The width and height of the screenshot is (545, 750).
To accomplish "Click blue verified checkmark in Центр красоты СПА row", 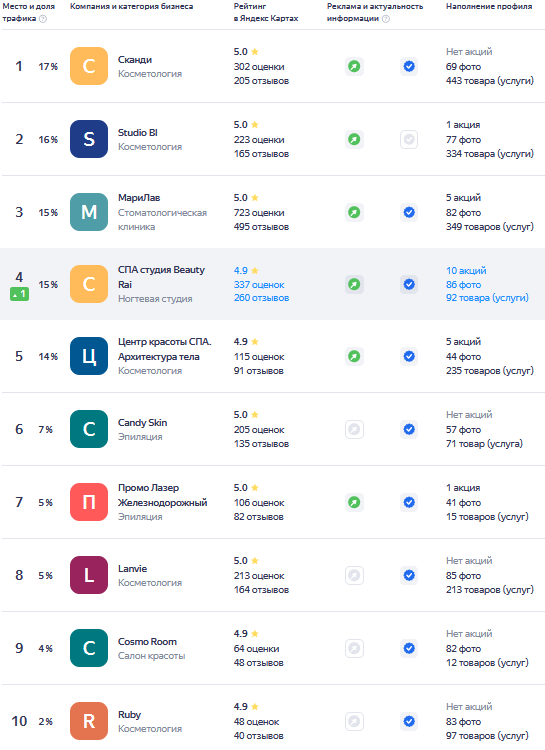I will tap(409, 356).
